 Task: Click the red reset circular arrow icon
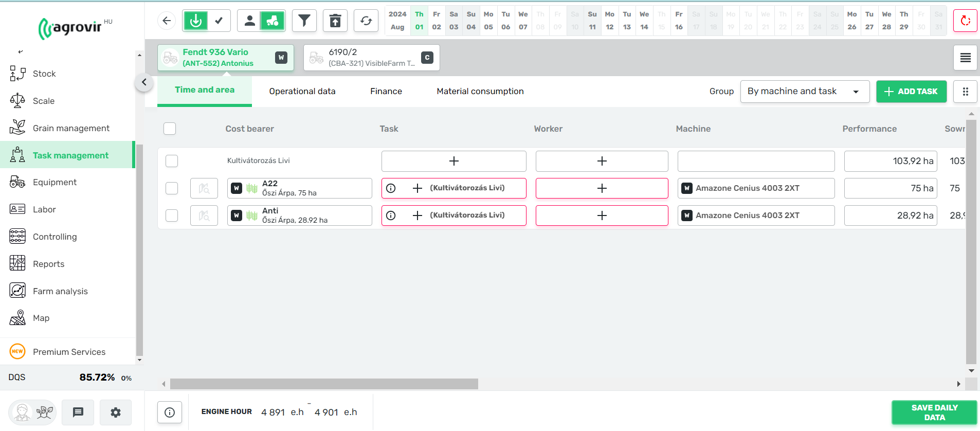[965, 21]
